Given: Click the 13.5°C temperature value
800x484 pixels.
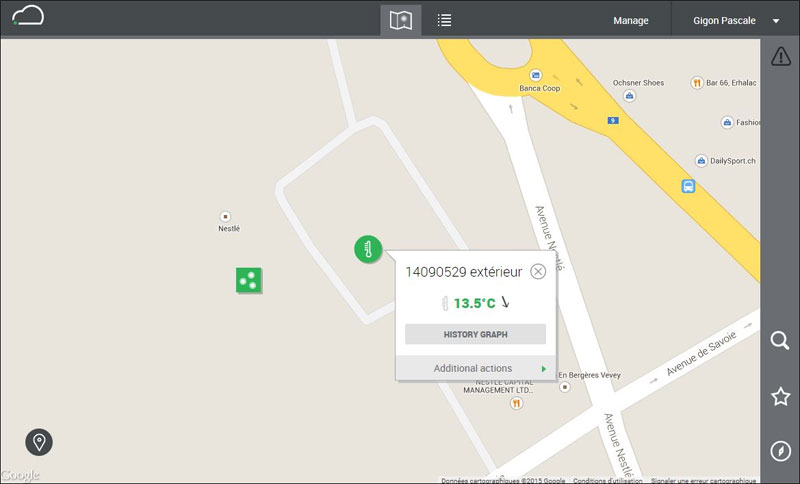Looking at the screenshot, I should point(474,303).
